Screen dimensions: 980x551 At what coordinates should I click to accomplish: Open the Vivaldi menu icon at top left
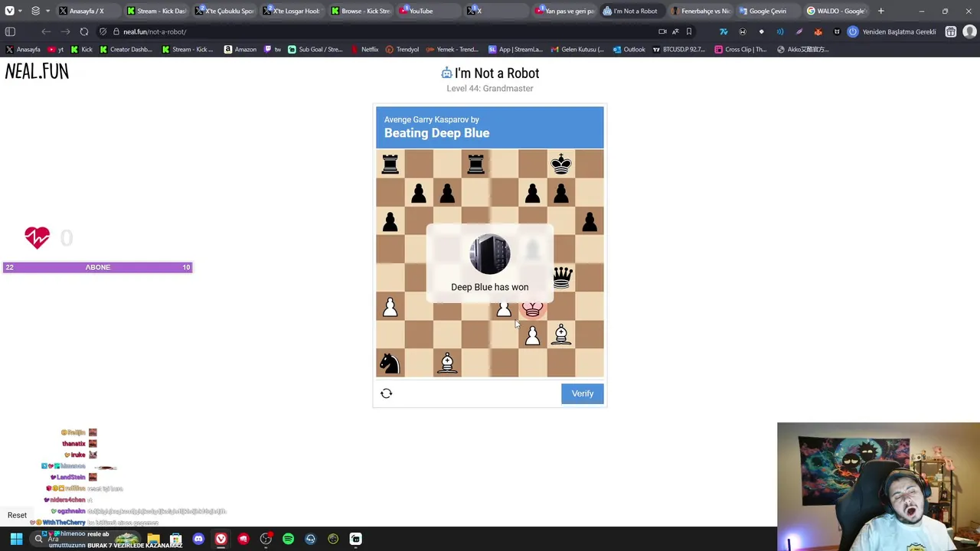click(x=10, y=11)
